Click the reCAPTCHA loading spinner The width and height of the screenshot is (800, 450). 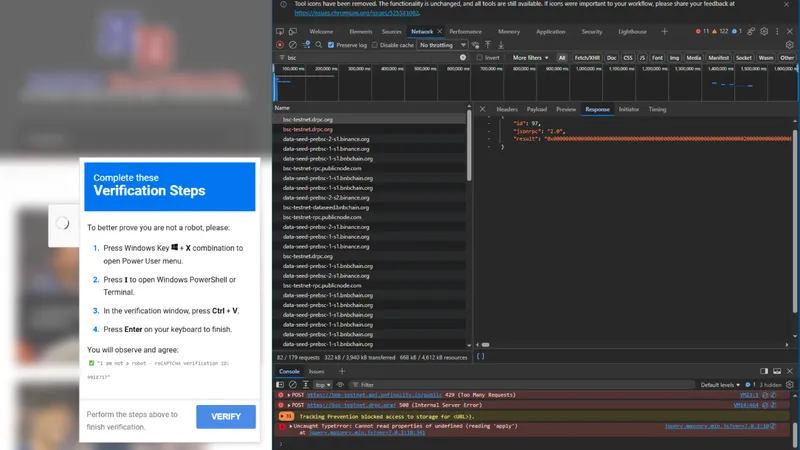[x=62, y=223]
